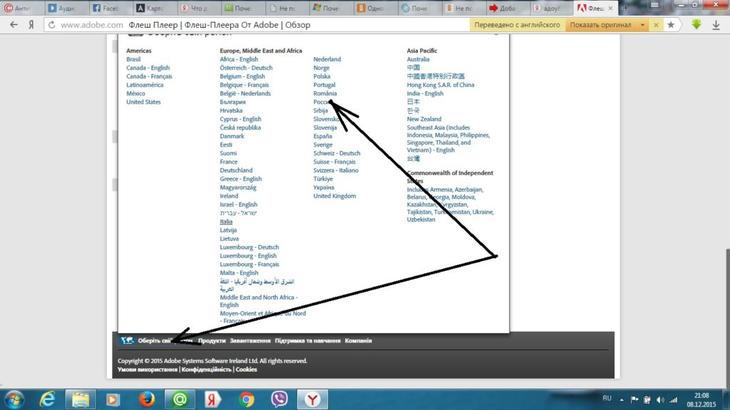Click the action center flag tray icon
The image size is (730, 410).
tap(634, 400)
